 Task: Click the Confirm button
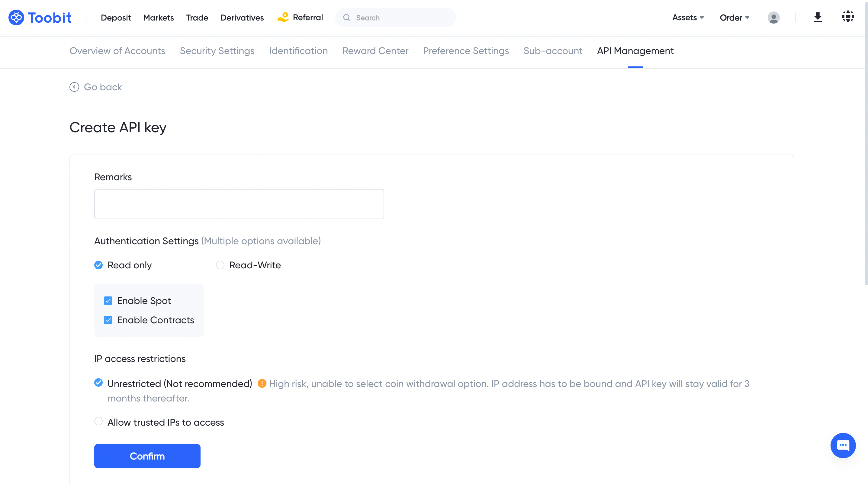[x=147, y=456]
